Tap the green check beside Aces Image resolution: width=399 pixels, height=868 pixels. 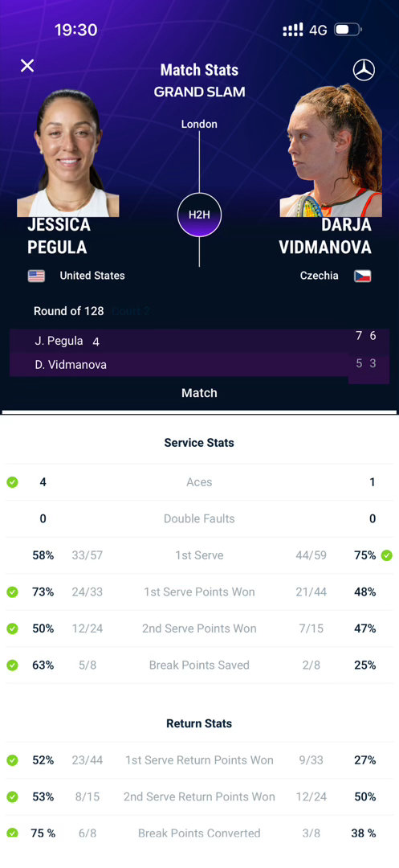(x=12, y=482)
